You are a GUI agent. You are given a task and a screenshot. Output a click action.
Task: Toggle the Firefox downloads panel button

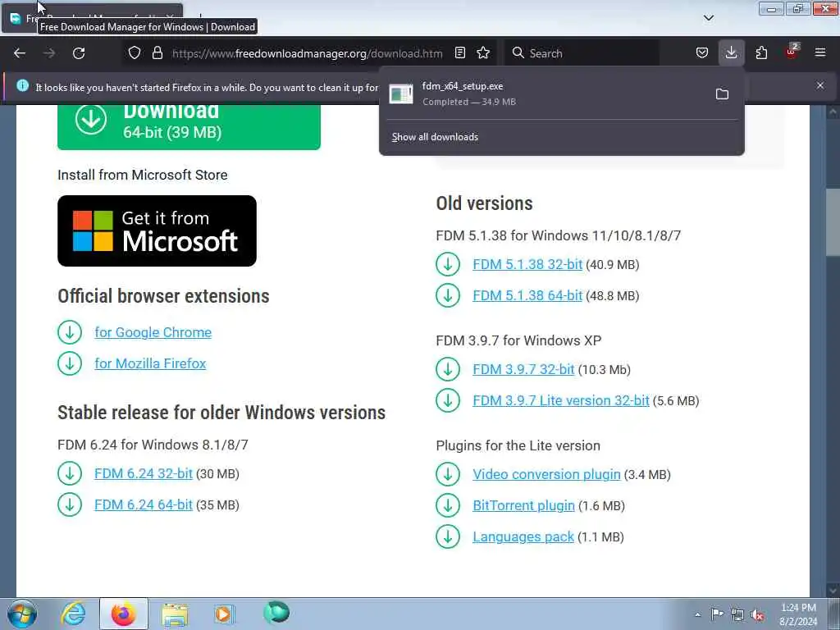pos(731,53)
